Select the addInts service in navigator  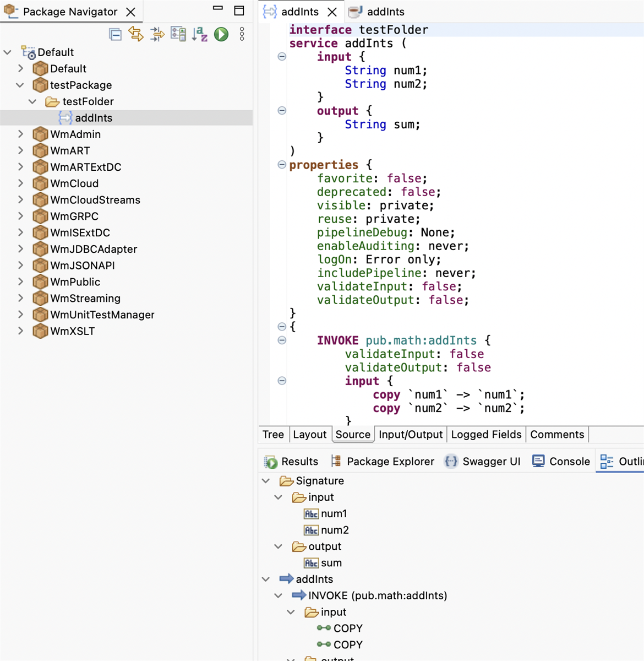(127, 118)
